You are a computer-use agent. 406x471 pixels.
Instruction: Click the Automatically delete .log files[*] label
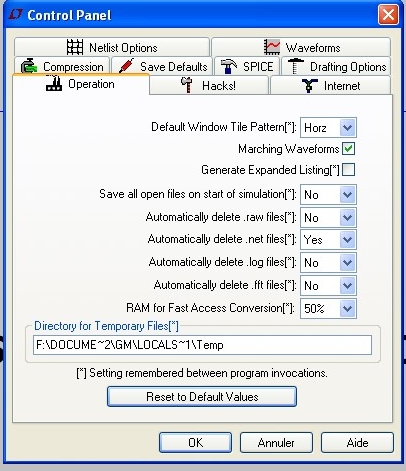coord(222,262)
